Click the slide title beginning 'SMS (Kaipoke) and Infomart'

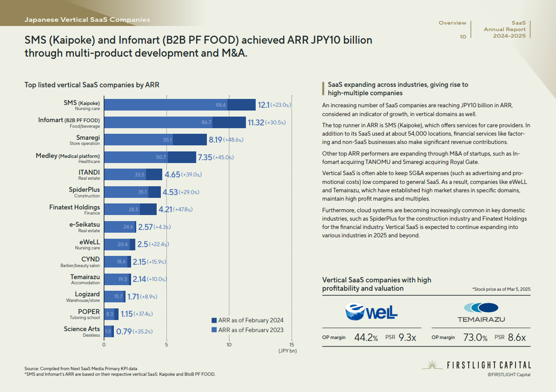pos(198,46)
